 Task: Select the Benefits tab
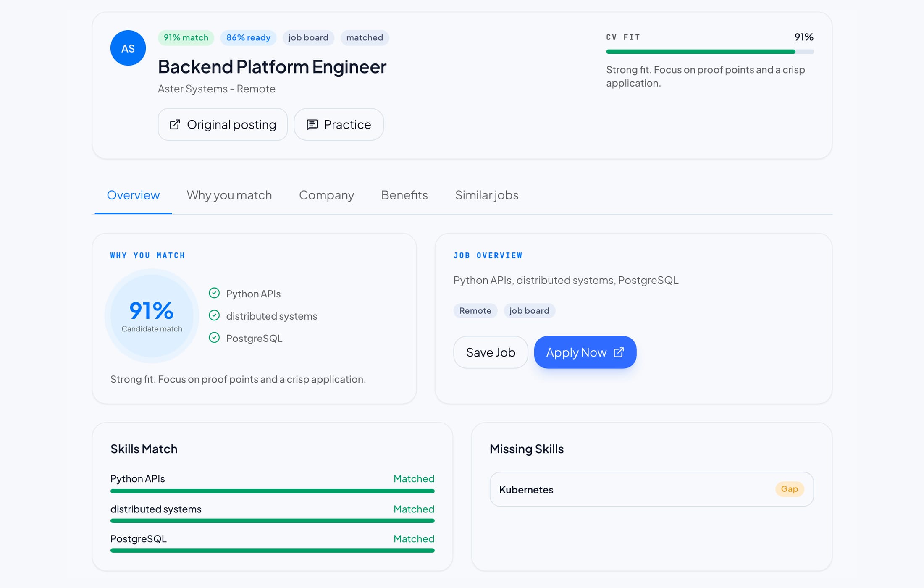coord(404,195)
